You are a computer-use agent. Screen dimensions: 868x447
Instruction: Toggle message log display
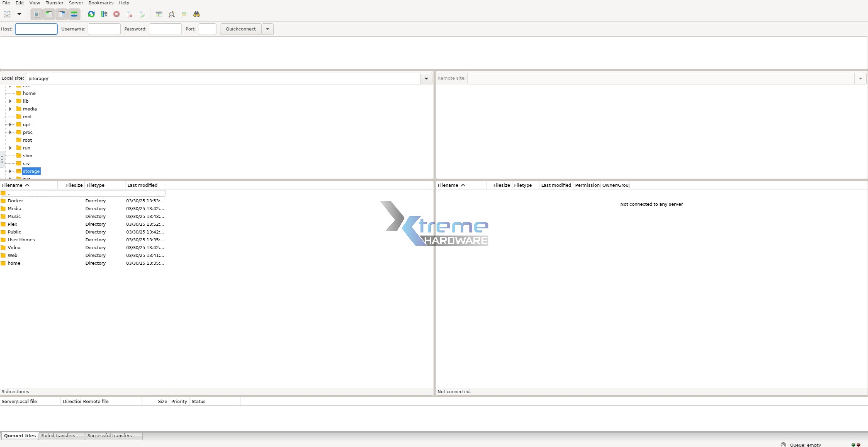36,14
